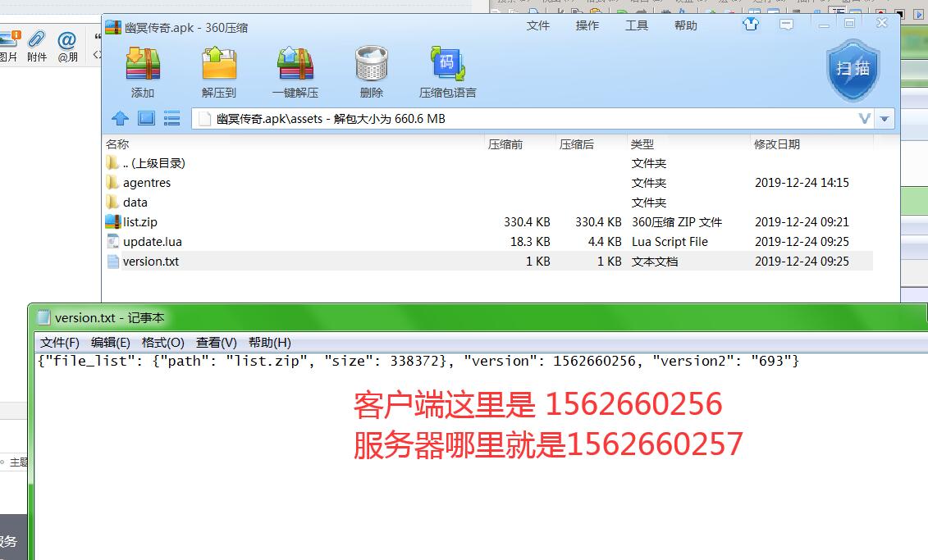Click the archive path address field
This screenshot has width=928, height=560.
(x=533, y=119)
